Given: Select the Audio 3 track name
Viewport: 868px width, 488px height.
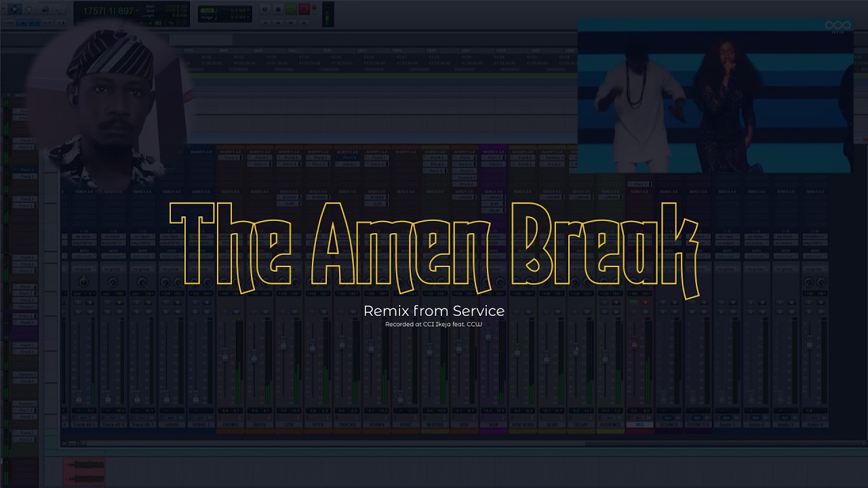Looking at the screenshot, I should coord(785,424).
